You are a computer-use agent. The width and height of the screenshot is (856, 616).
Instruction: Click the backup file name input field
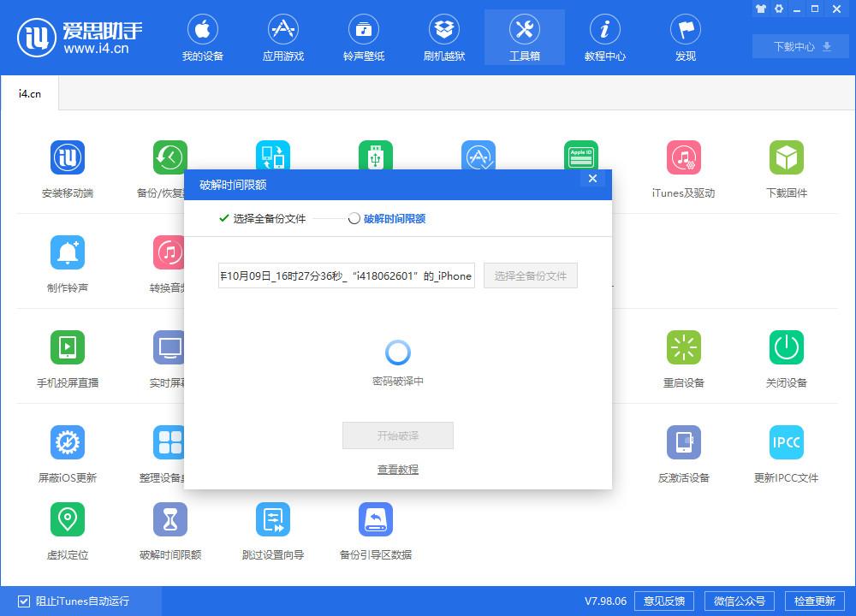[x=345, y=275]
